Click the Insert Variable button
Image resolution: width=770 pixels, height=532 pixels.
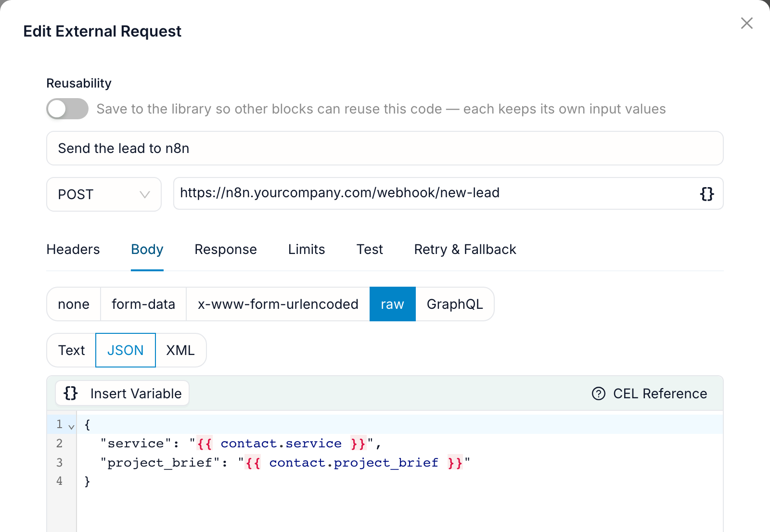122,393
